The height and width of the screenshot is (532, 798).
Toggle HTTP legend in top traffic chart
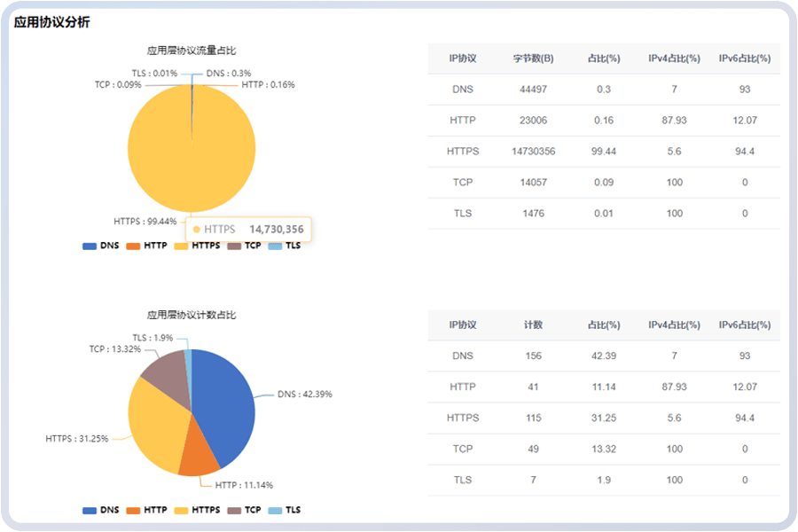pos(146,246)
